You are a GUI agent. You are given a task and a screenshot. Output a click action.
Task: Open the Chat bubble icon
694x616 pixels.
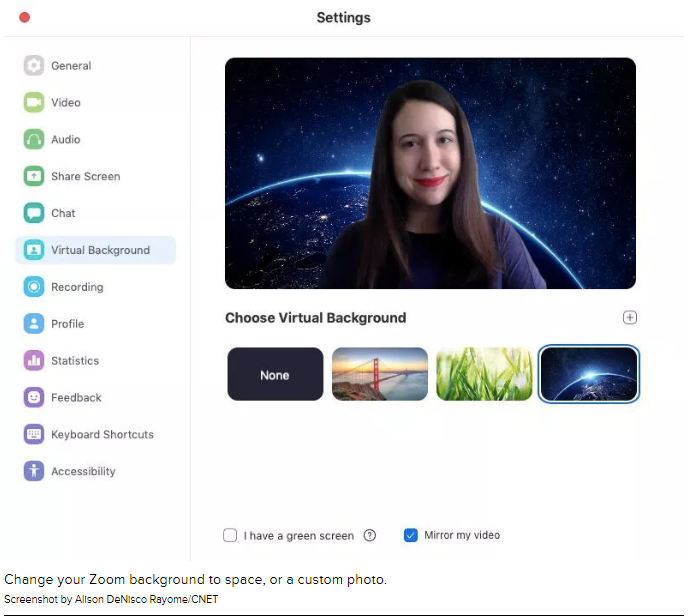pos(34,213)
